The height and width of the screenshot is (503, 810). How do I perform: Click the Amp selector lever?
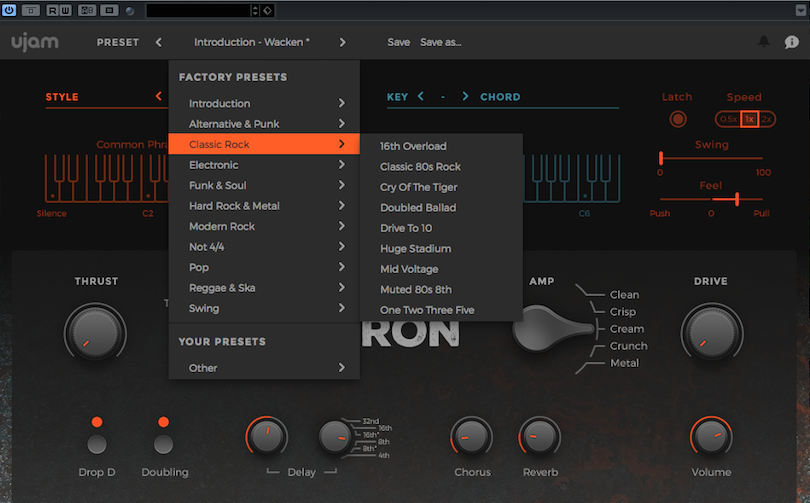[x=553, y=328]
